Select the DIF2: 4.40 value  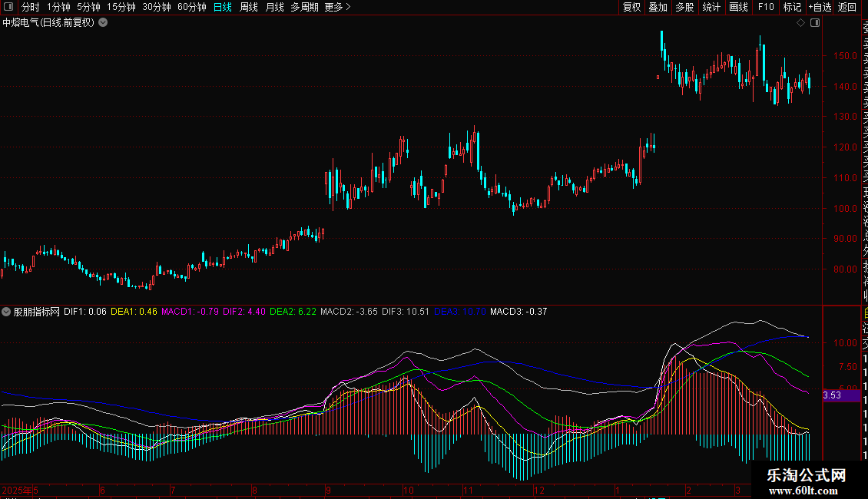[x=244, y=312]
